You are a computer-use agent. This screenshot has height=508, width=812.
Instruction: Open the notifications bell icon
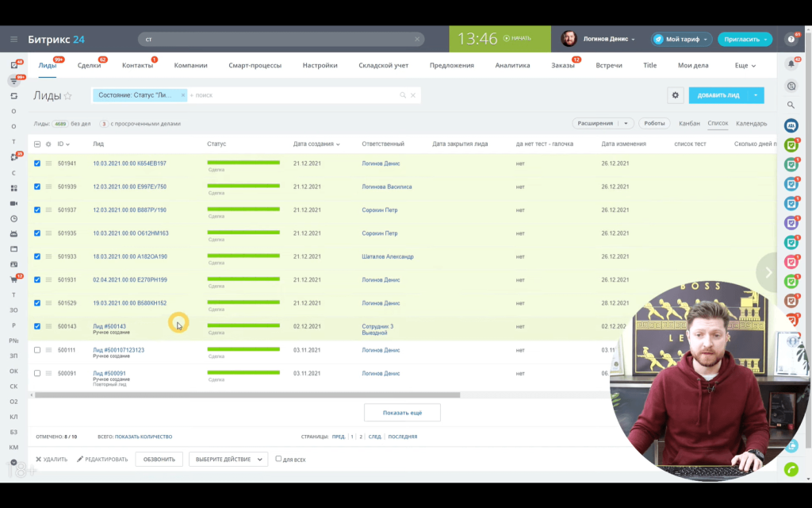791,64
